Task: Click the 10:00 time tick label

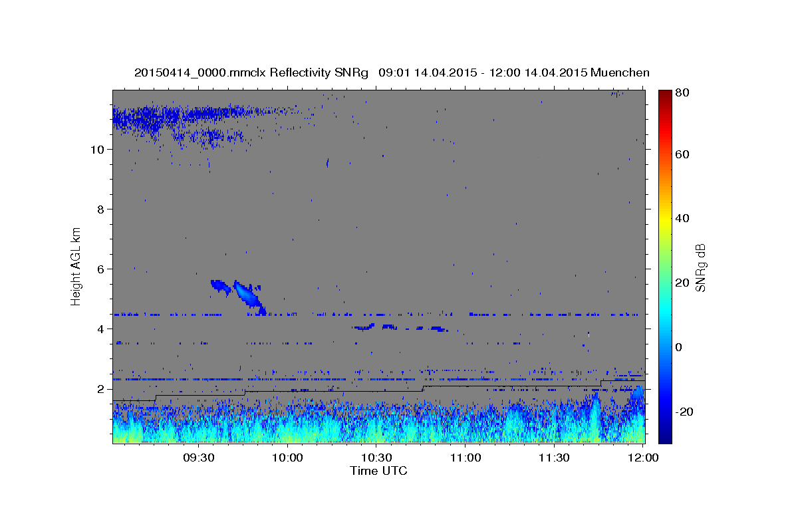Action: click(x=287, y=458)
